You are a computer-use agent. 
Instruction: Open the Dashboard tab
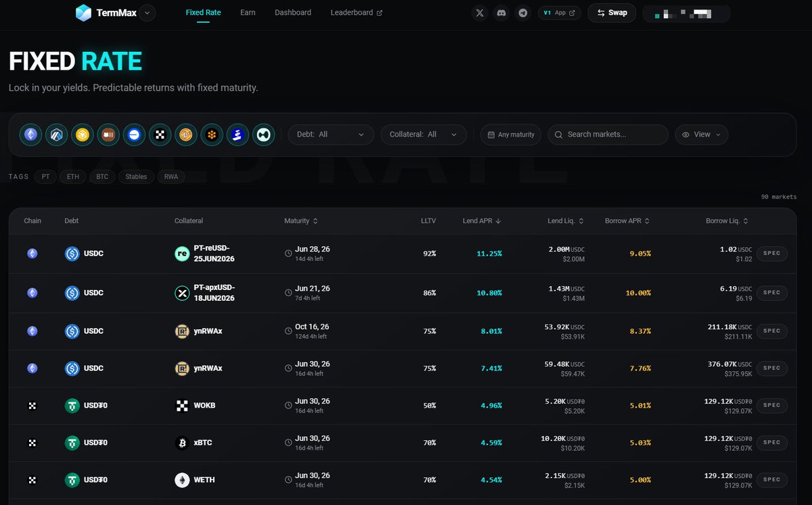[x=293, y=13]
